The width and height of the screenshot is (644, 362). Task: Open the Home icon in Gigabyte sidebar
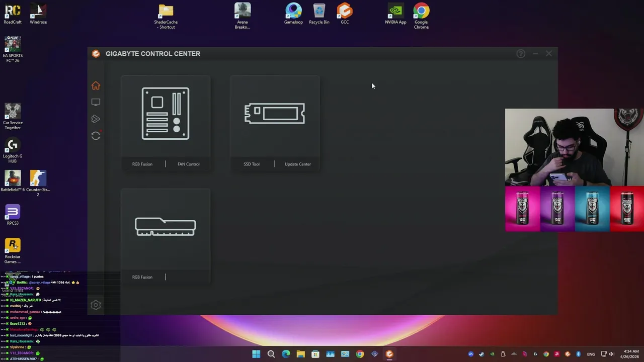pyautogui.click(x=96, y=85)
